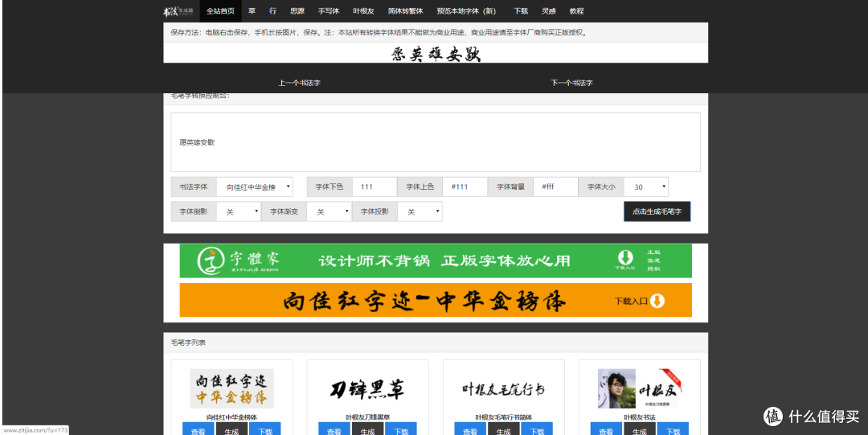
Task: Click the 保存方法 notice text
Action: click(379, 33)
